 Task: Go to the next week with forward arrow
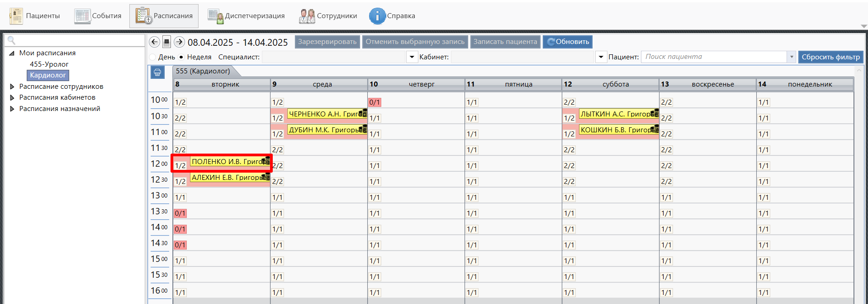coord(179,42)
